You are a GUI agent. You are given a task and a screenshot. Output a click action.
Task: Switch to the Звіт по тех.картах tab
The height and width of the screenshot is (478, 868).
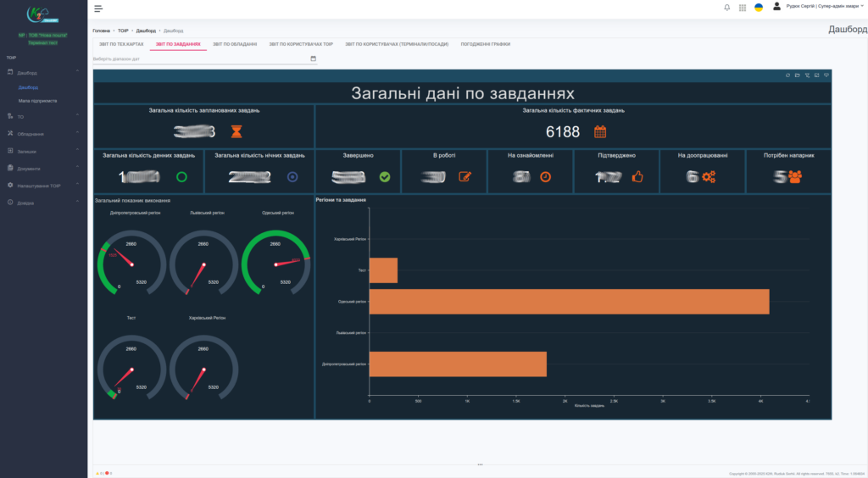click(x=123, y=43)
